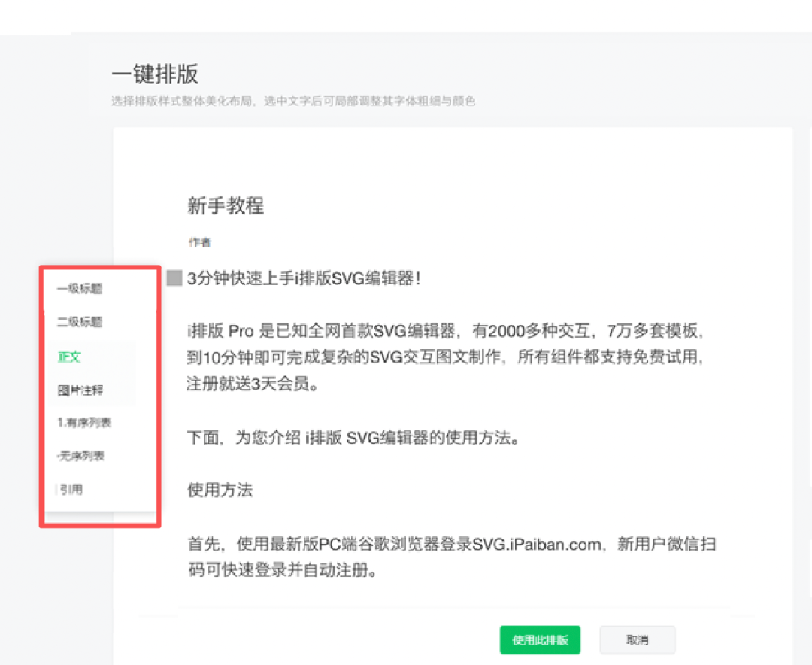The image size is (812, 665).
Task: Click the 新手教程 article title
Action: click(226, 205)
